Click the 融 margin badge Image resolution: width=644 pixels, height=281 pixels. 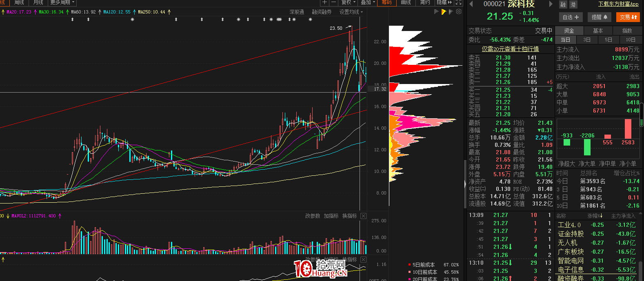coord(563,4)
